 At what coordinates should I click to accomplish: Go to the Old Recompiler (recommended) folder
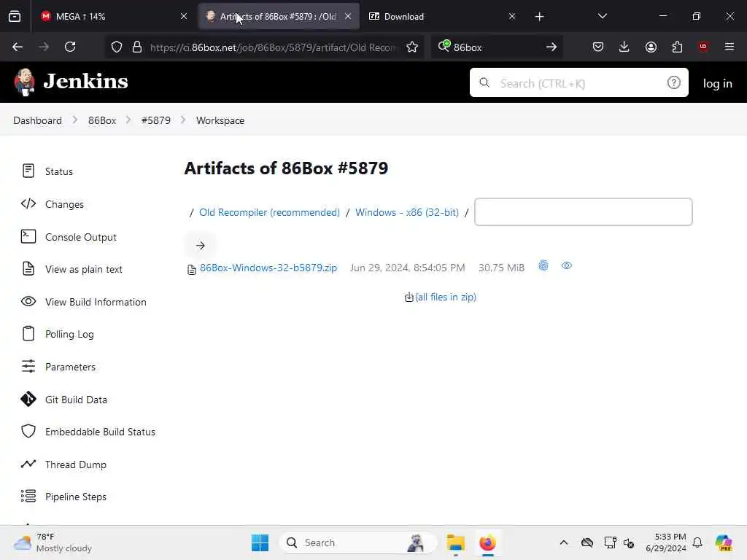click(269, 212)
